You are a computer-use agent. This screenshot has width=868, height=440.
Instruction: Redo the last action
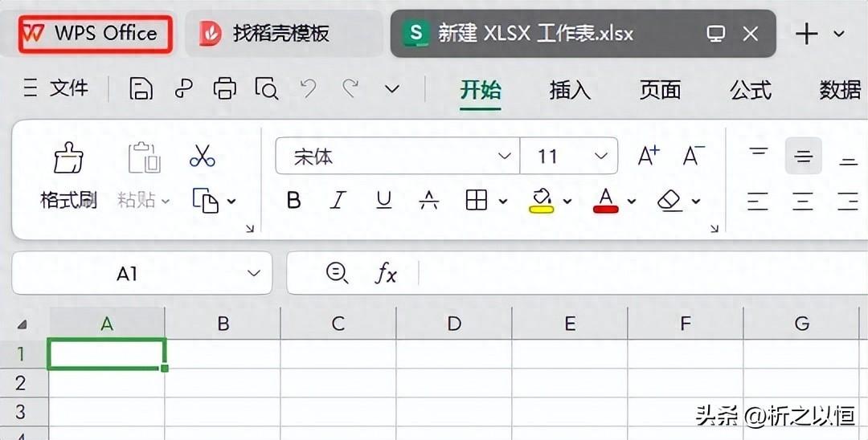(x=350, y=88)
